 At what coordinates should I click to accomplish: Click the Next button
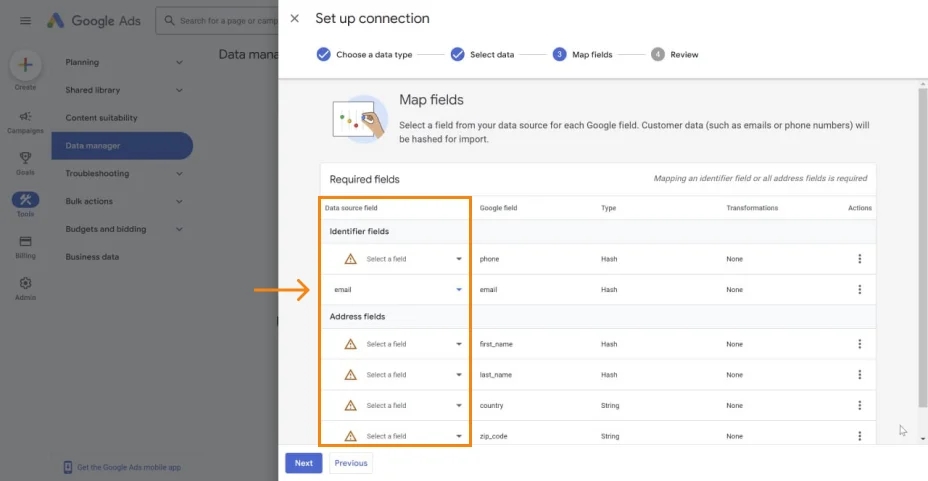(x=304, y=463)
